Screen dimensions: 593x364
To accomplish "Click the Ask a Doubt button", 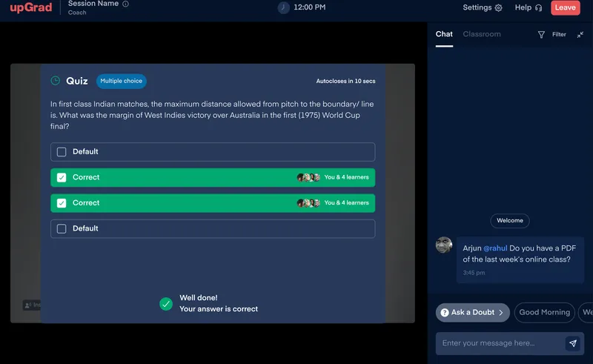I will 472,313.
